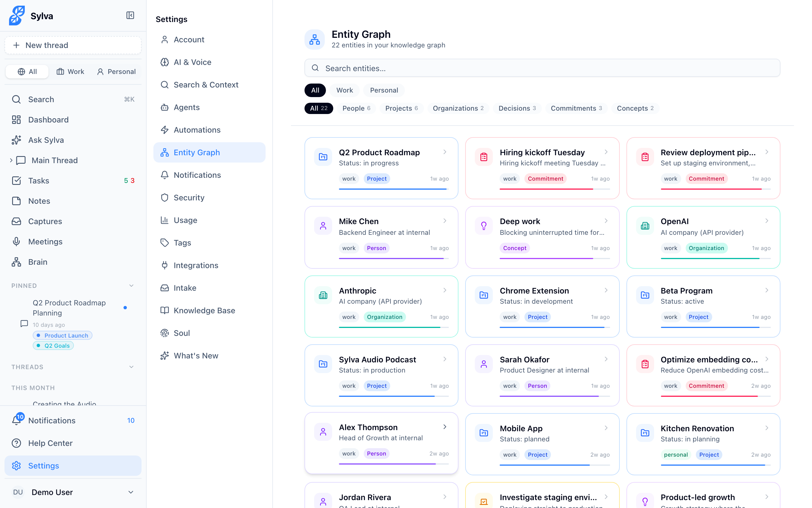Click the Dashboard grid icon
The height and width of the screenshot is (508, 812).
(x=16, y=120)
